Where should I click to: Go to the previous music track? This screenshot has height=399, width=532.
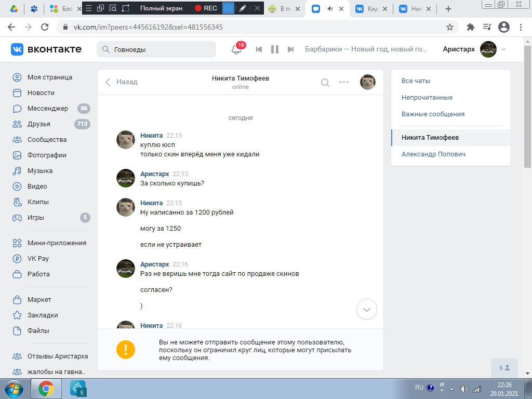point(259,49)
